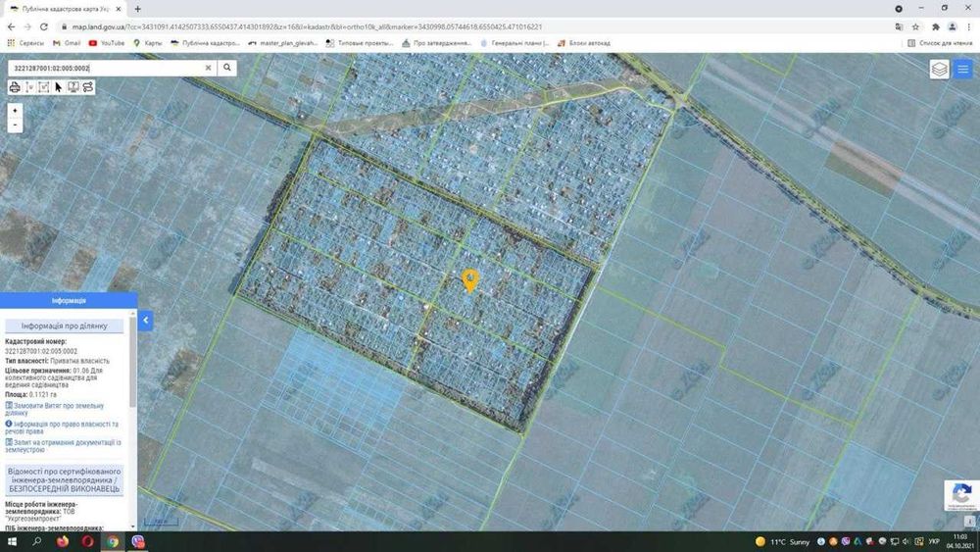Open the monitor help icon in map toolbar

[73, 87]
